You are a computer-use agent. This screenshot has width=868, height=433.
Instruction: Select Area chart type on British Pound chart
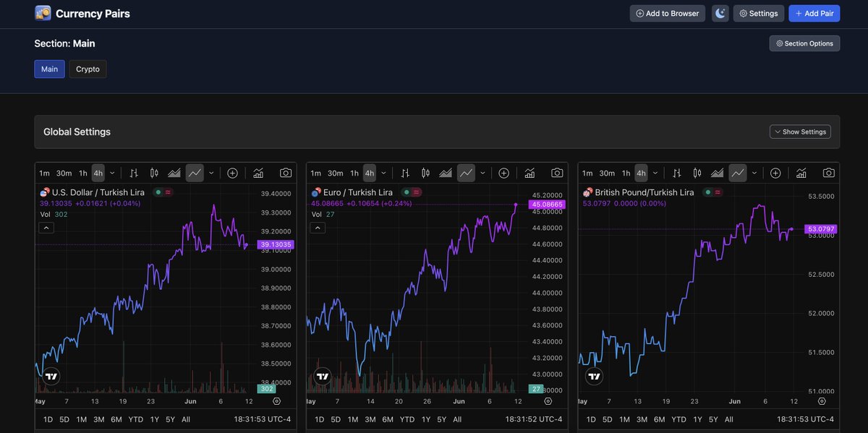click(x=718, y=173)
